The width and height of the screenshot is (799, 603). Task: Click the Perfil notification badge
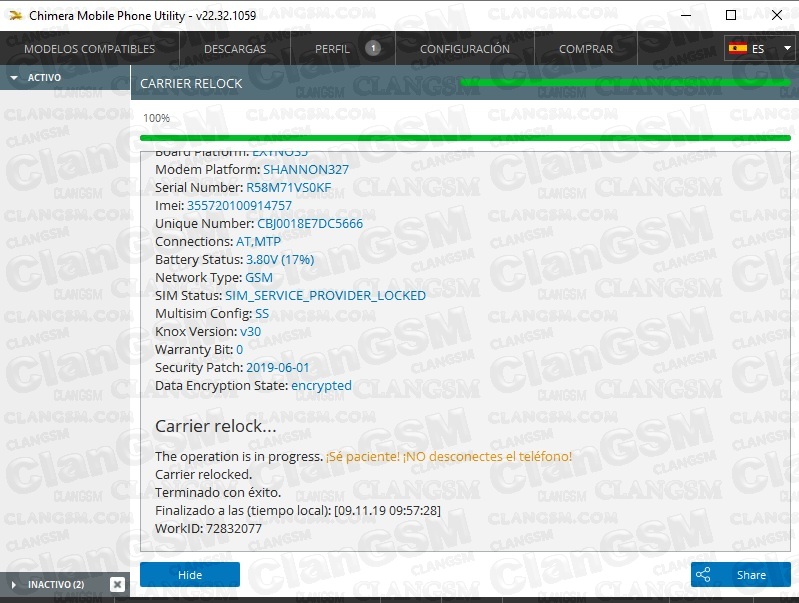[x=373, y=48]
